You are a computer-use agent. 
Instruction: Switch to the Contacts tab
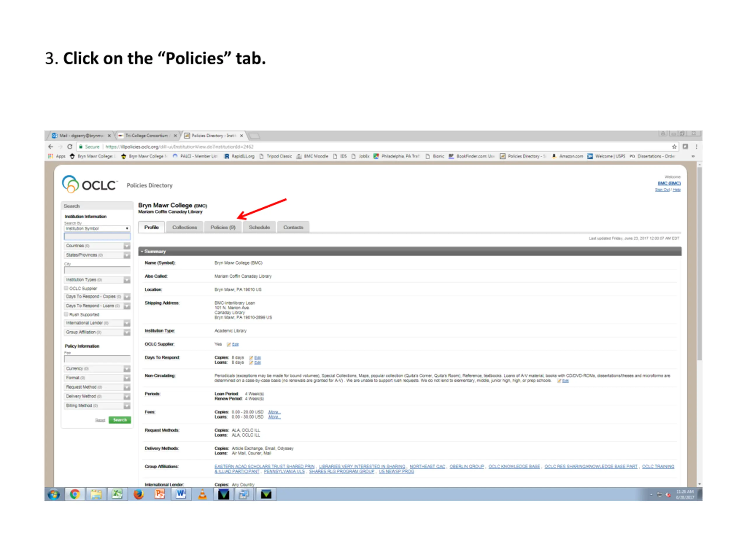coord(293,227)
